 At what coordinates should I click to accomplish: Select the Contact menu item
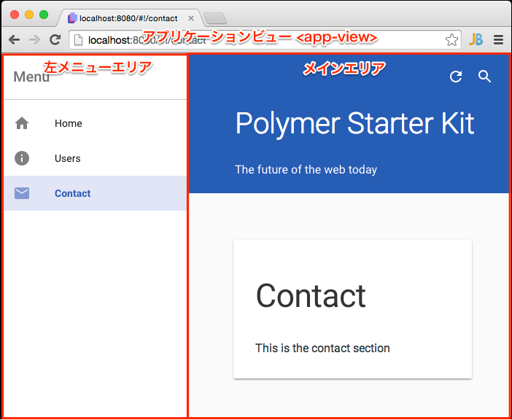pyautogui.click(x=96, y=193)
